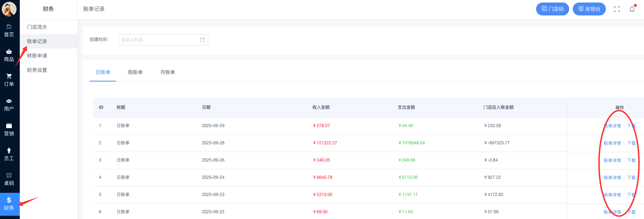Viewport: 644px width, 219px height.
Task: Open 账单详情 for the 2025-09-28 bill
Action: click(x=612, y=143)
